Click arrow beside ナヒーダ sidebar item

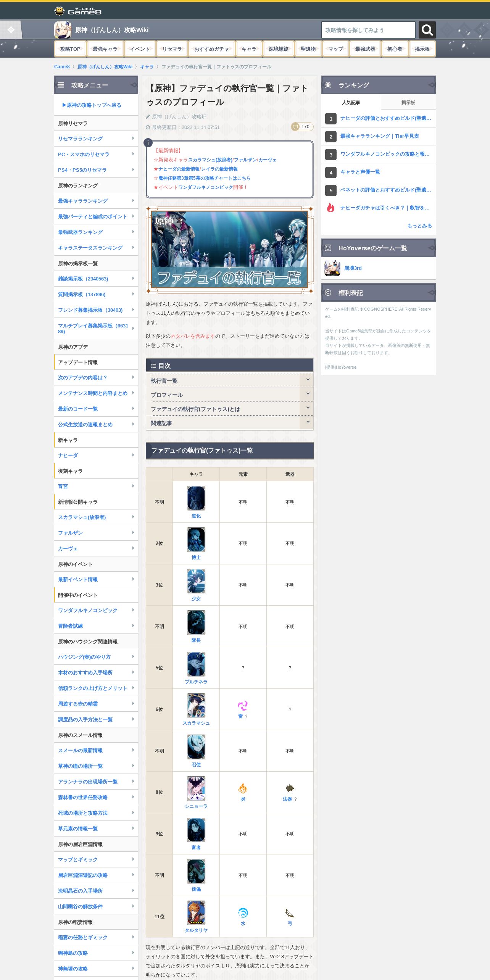coord(133,455)
